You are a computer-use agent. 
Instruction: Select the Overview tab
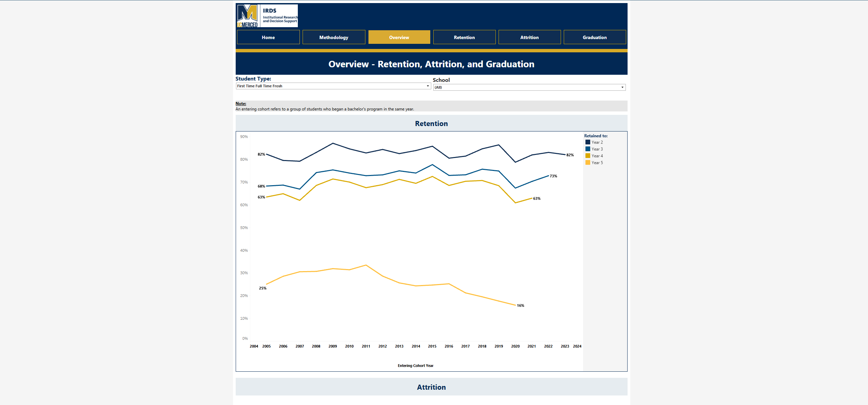(399, 37)
